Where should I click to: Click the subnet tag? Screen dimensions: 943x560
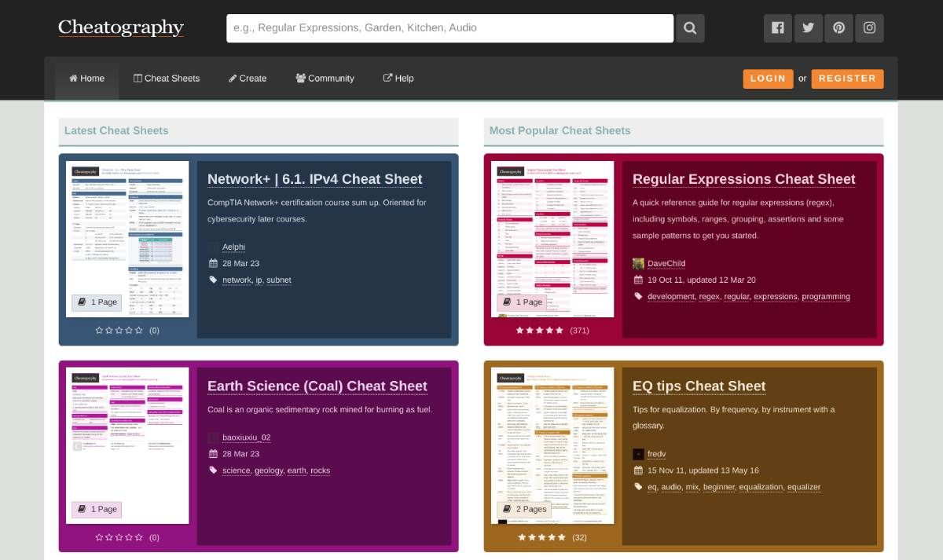pyautogui.click(x=278, y=280)
